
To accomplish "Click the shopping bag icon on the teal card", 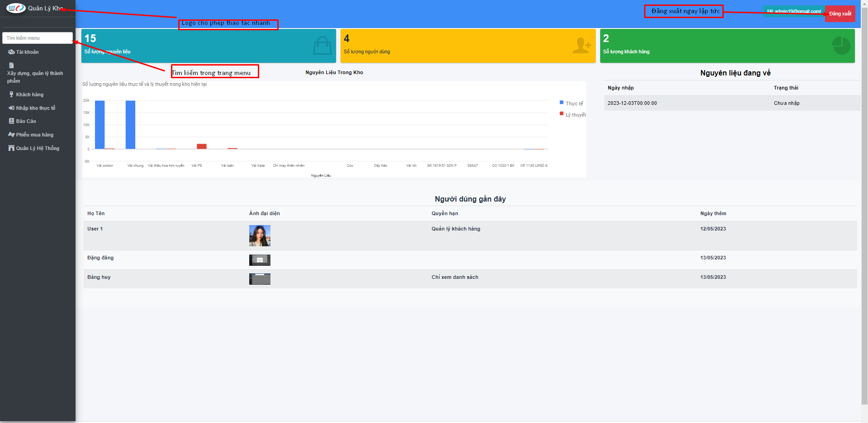I will click(323, 45).
